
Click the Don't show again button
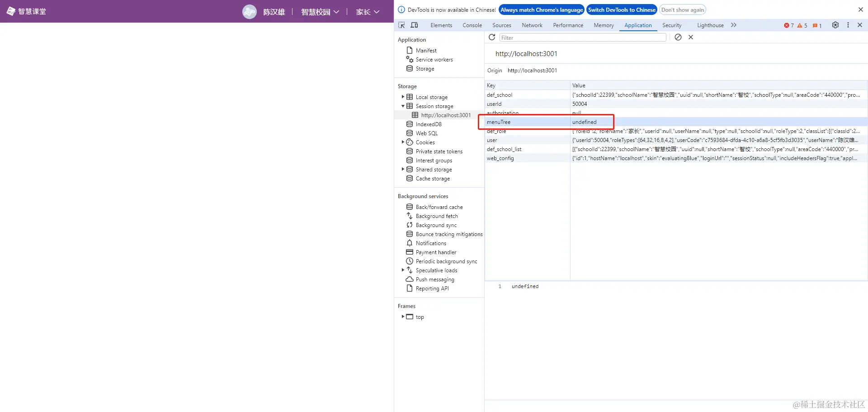pos(683,9)
